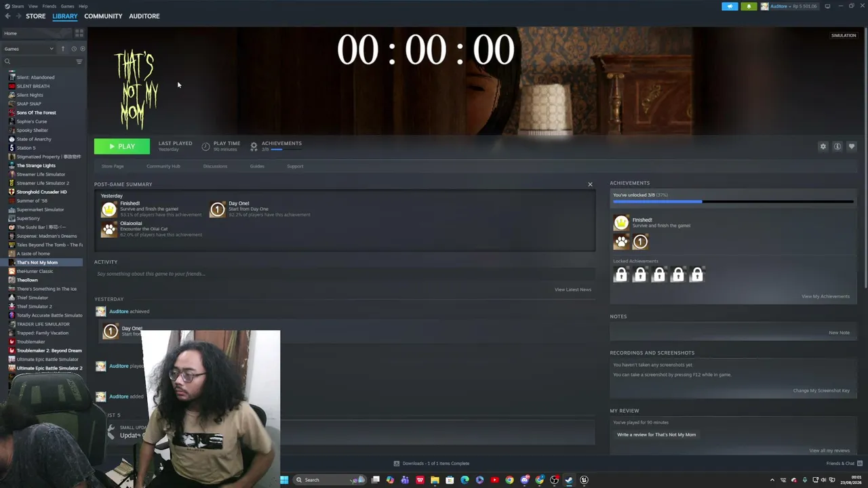This screenshot has height=488, width=868.
Task: Switch Steam to Big Picture mode icon
Action: pos(827,6)
